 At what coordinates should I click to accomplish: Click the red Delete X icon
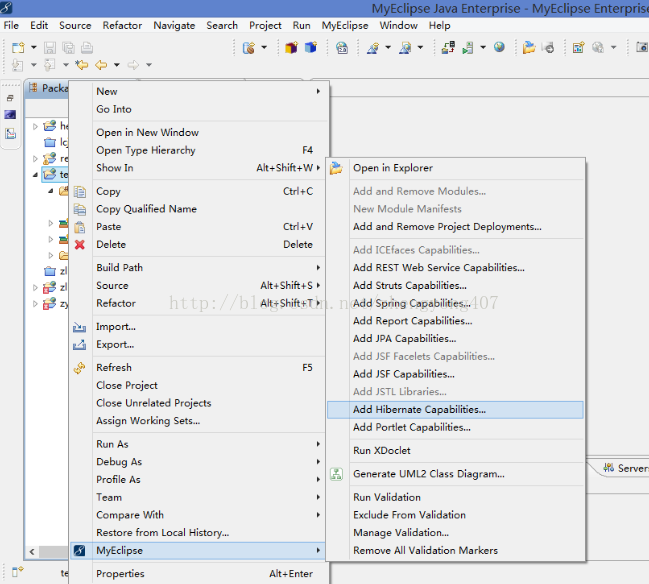pyautogui.click(x=79, y=245)
